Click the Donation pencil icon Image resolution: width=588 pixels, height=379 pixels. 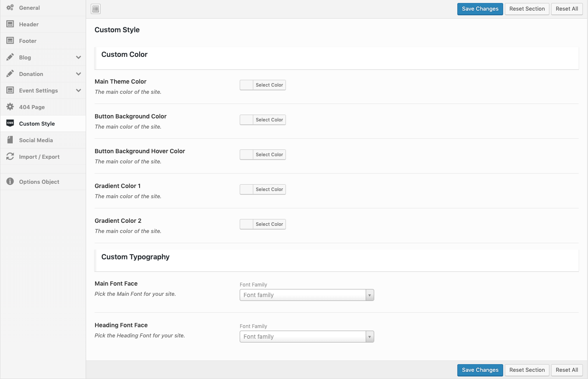coord(10,74)
